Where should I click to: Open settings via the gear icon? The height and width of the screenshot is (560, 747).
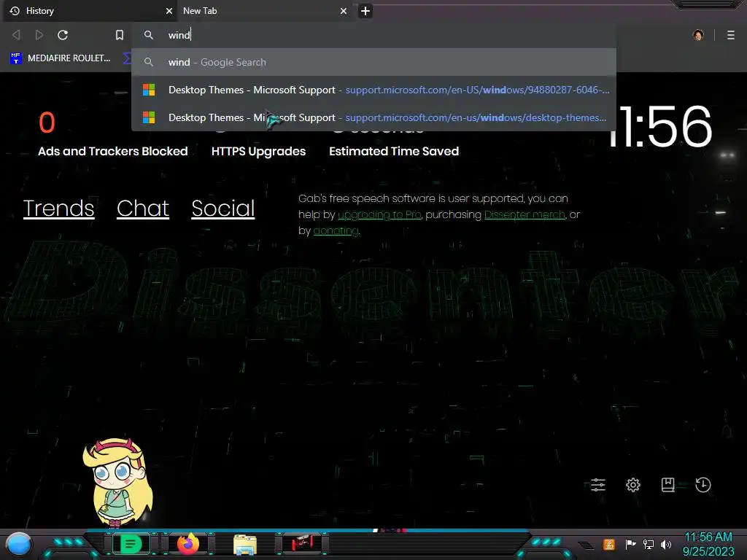(x=633, y=485)
